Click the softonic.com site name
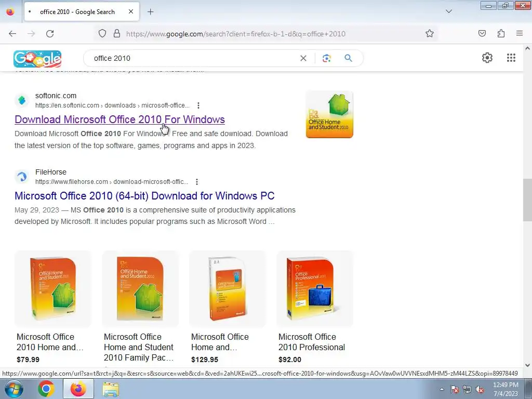 [x=56, y=96]
